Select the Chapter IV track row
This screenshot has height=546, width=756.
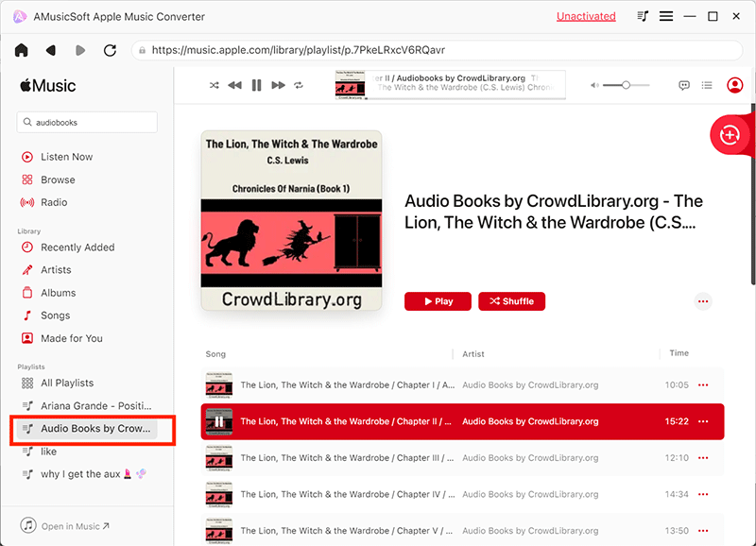click(462, 494)
